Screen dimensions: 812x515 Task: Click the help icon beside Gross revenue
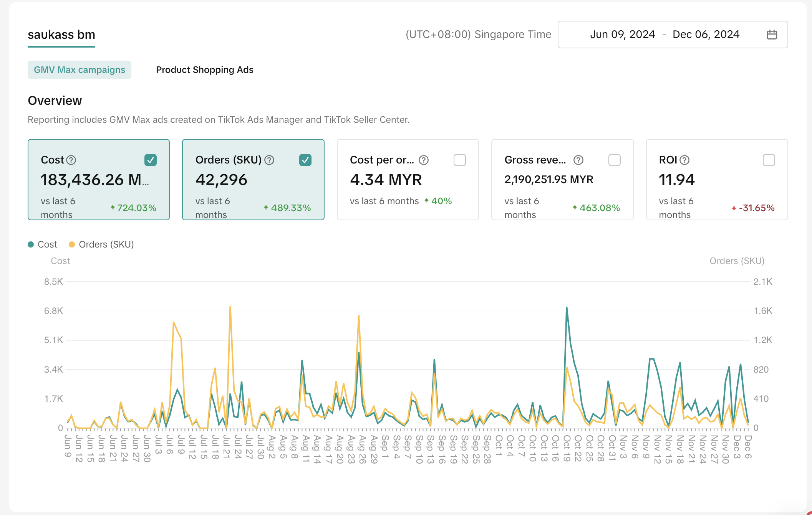coord(578,160)
